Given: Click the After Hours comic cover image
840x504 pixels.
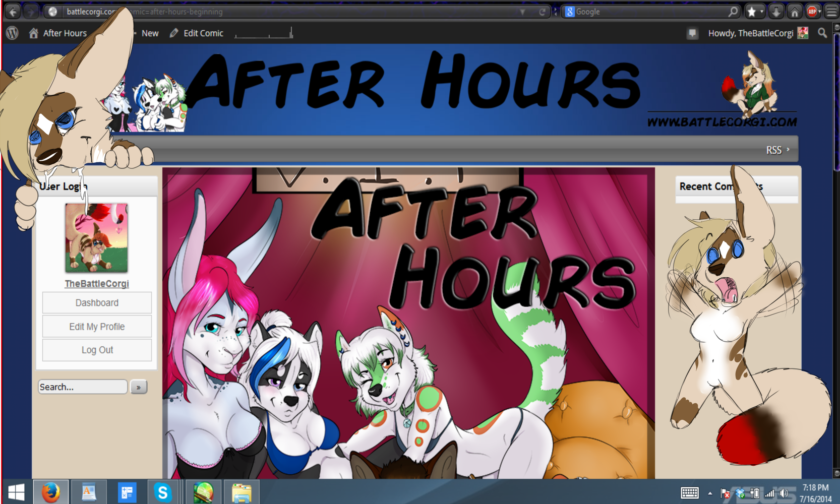Looking at the screenshot, I should coord(408,323).
